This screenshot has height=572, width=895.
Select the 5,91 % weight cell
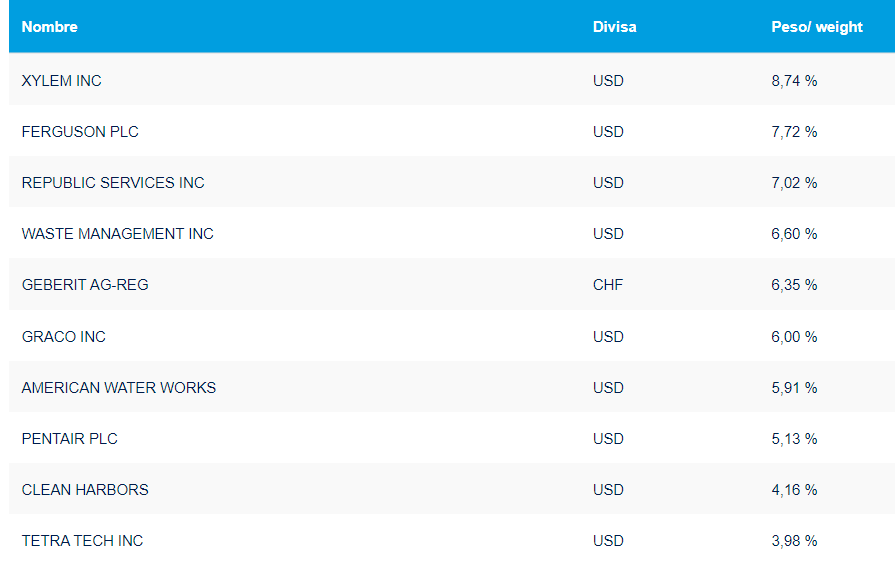tap(794, 388)
